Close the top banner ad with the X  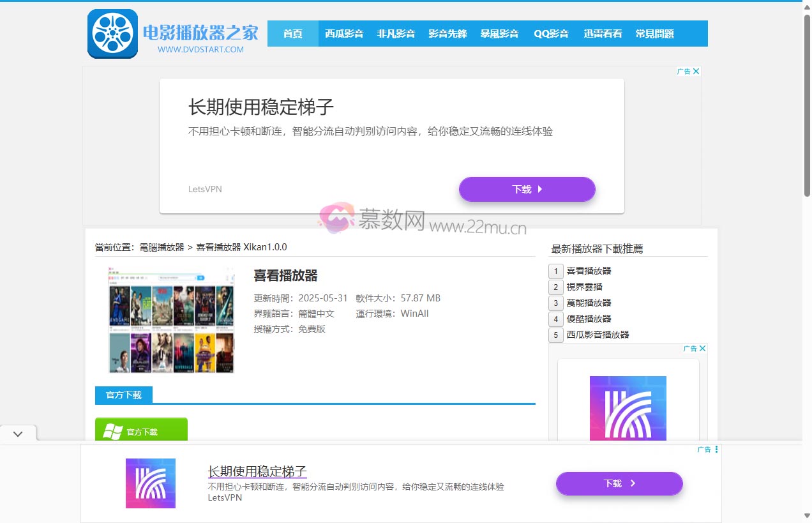point(697,71)
